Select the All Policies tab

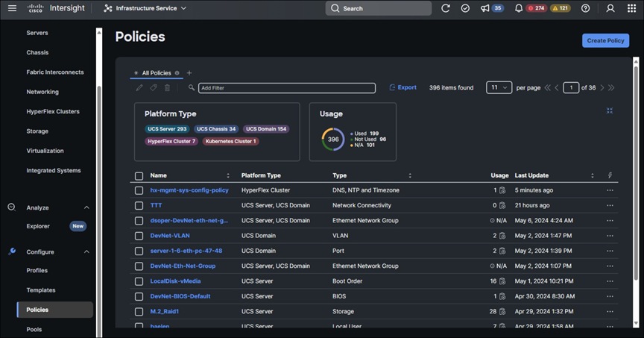pyautogui.click(x=157, y=73)
